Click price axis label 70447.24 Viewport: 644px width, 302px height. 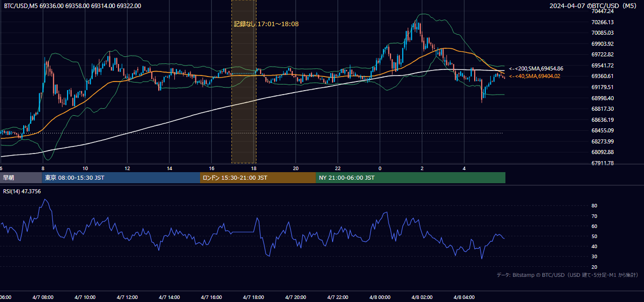(x=602, y=11)
